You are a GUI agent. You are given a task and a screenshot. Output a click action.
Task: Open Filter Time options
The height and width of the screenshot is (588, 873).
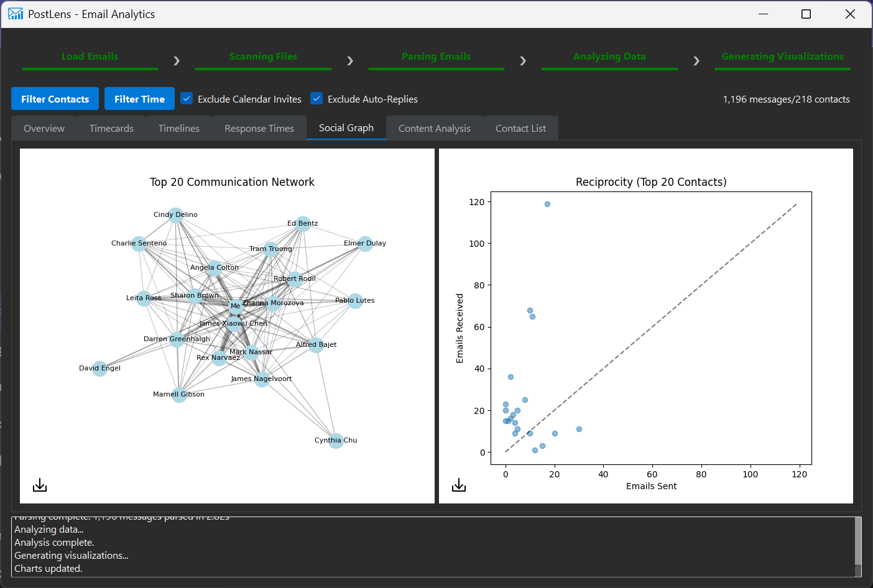pos(139,98)
